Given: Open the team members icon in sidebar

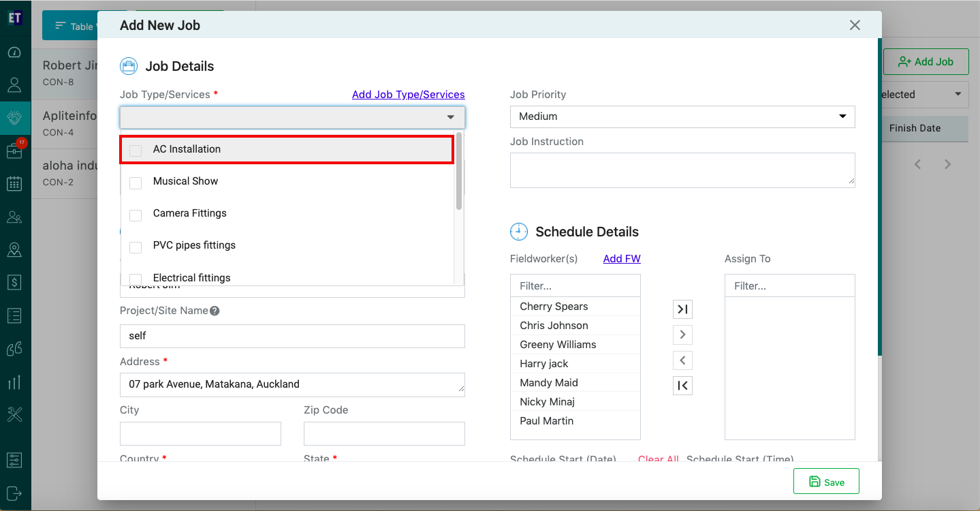Looking at the screenshot, I should (x=15, y=217).
